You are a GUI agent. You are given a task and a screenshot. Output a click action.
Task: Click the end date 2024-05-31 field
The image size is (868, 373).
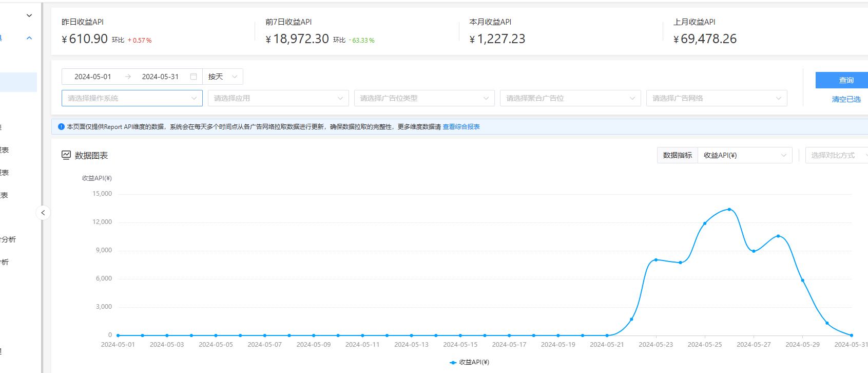pyautogui.click(x=160, y=77)
